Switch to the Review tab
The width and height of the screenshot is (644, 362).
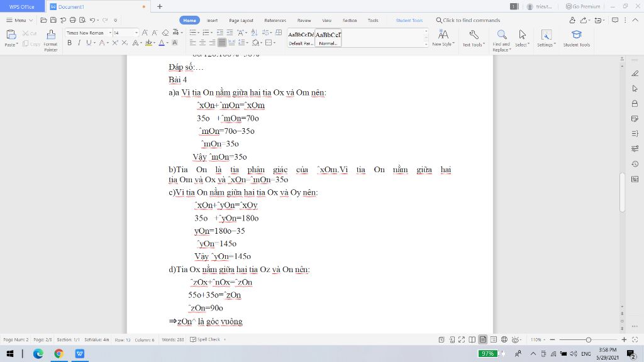pos(304,21)
